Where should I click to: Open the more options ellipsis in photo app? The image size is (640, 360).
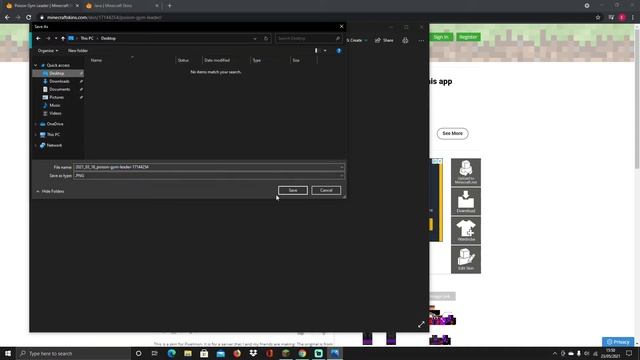point(421,40)
